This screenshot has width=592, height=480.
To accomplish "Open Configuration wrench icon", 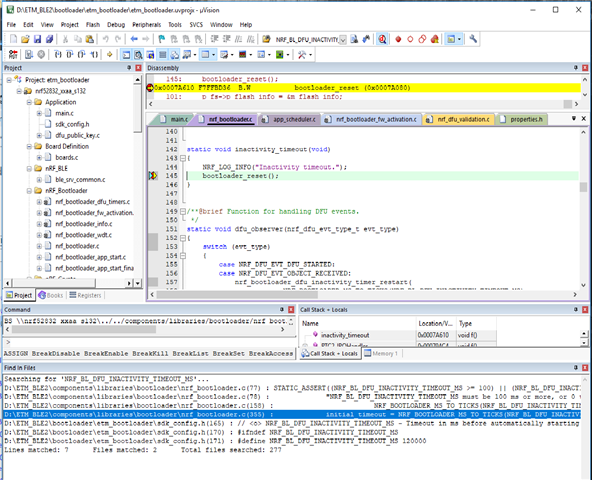I will tap(473, 39).
